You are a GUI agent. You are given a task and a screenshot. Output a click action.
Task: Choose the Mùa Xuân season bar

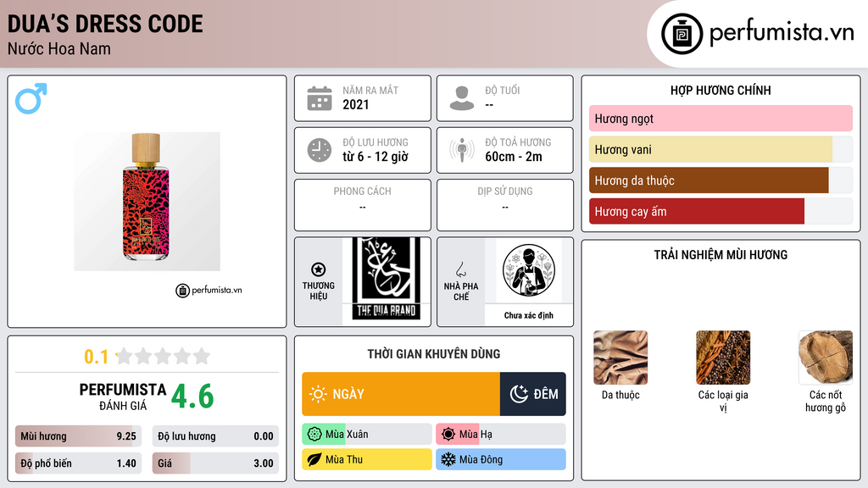[x=367, y=435]
